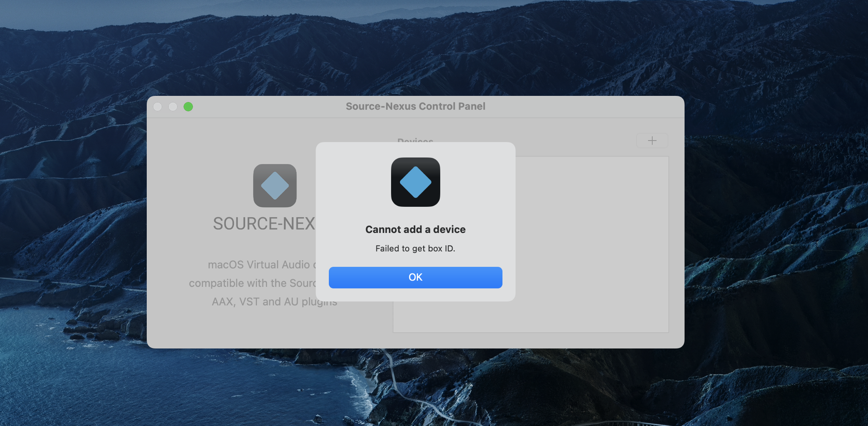Click the grey Source-Nexus logo in the main window
Image resolution: width=868 pixels, height=426 pixels.
275,185
